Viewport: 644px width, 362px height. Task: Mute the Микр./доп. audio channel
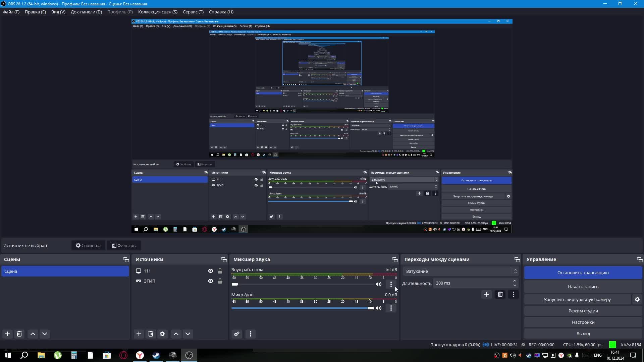[379, 308]
